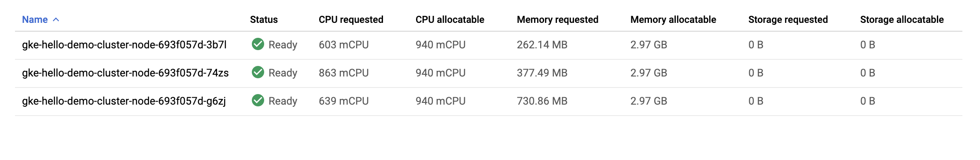Sort the table by Name column
The image size is (980, 160).
35,20
